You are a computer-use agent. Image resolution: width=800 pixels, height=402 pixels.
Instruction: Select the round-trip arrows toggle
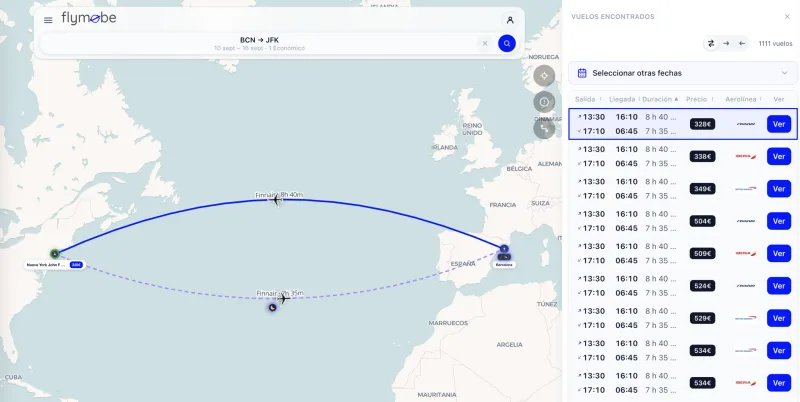coord(711,43)
